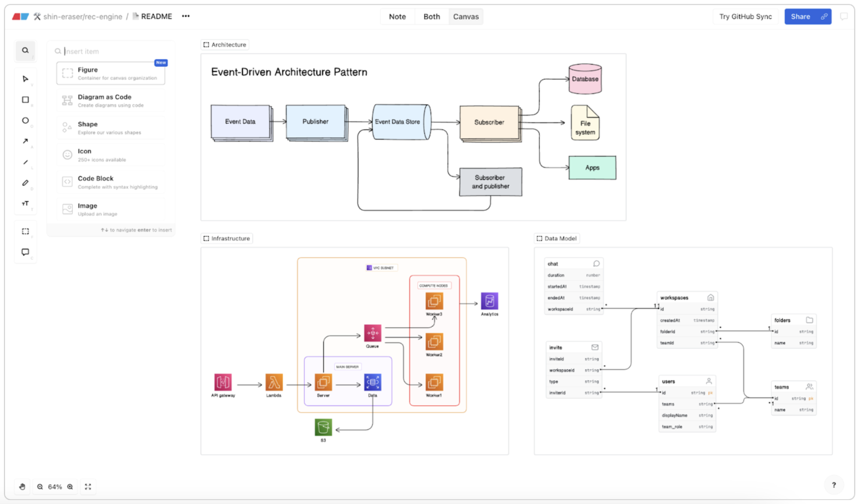Viewport: 861px width, 504px height.
Task: Zoom in with the plus magnifier control
Action: point(70,487)
